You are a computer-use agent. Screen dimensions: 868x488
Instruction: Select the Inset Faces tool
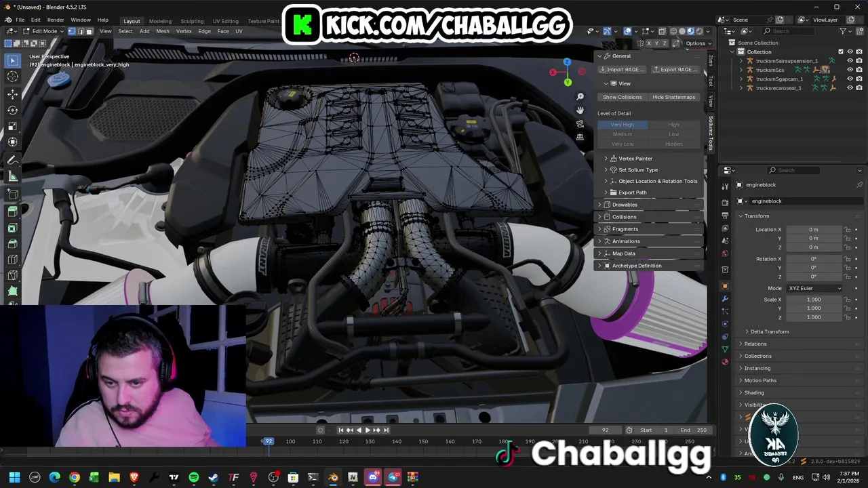tap(12, 228)
